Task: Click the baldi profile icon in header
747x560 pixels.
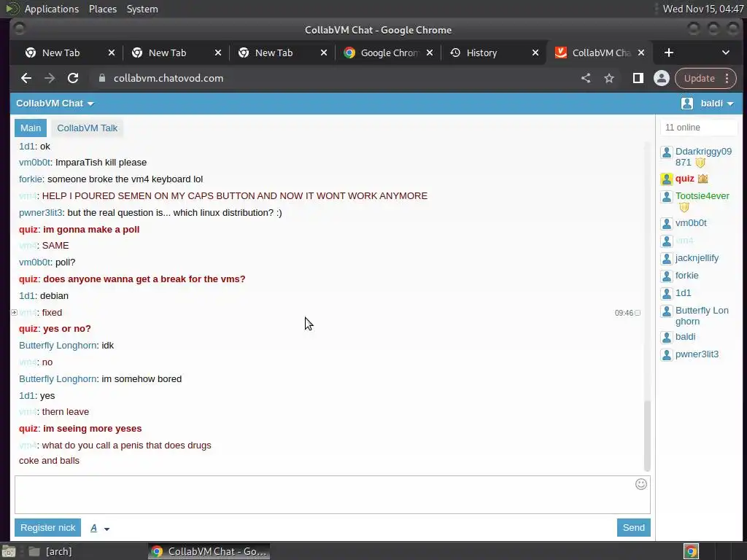Action: (x=687, y=104)
